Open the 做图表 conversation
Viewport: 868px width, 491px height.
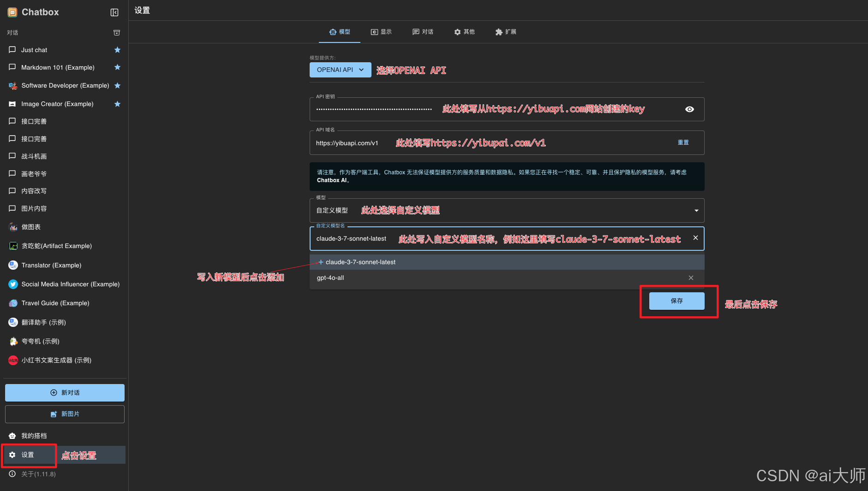point(65,227)
